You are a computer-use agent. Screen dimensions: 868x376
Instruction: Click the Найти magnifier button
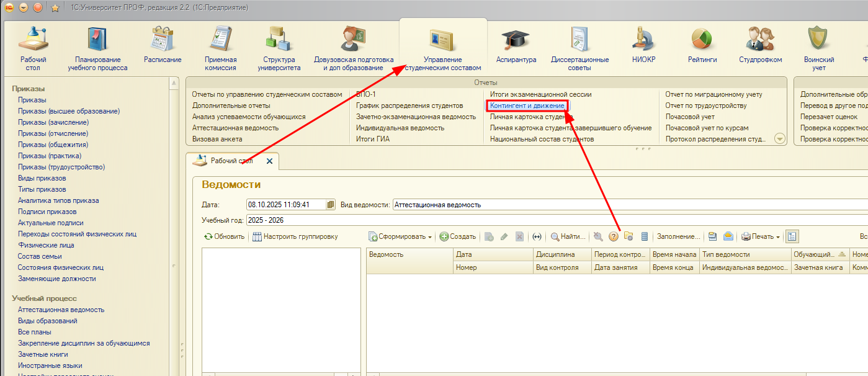[x=568, y=236]
